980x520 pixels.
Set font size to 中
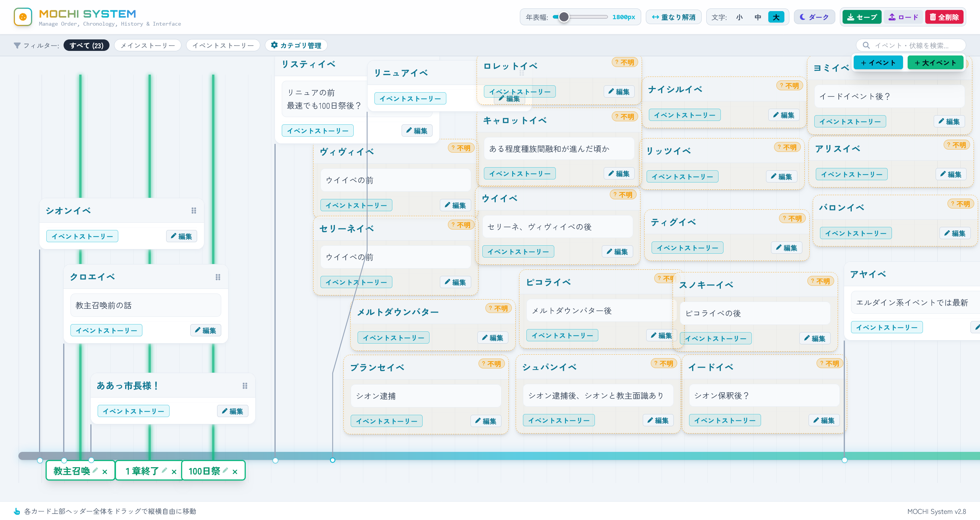click(x=758, y=17)
